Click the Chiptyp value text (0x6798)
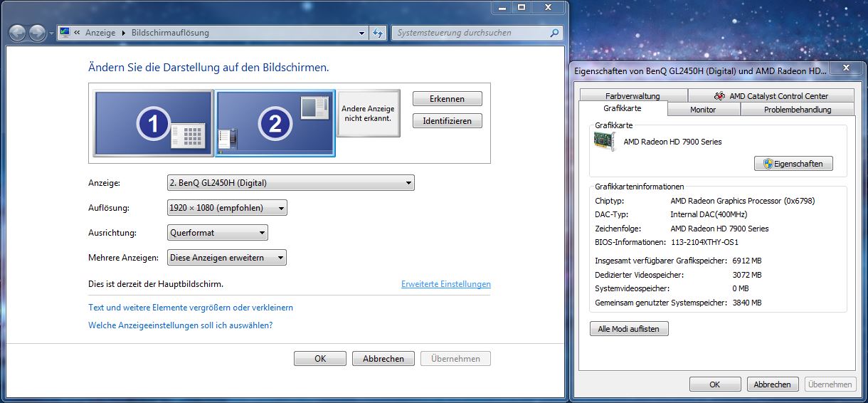This screenshot has height=403, width=868. click(743, 201)
